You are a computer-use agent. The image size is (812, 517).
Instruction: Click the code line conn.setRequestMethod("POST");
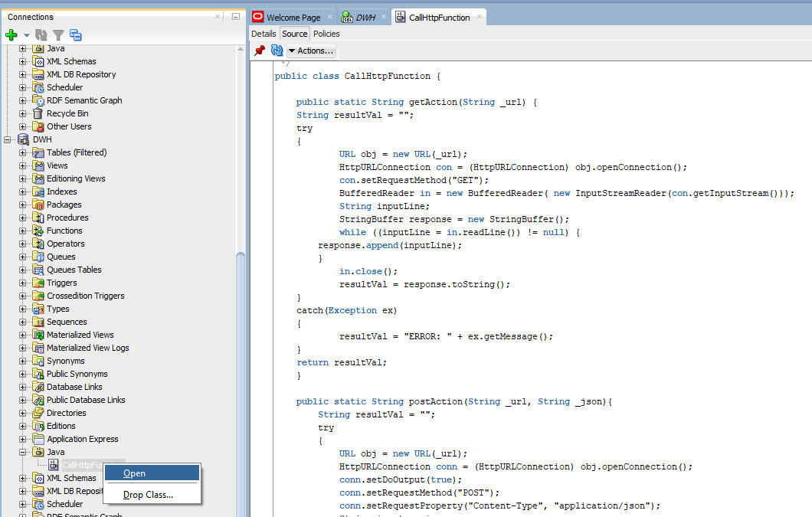[x=420, y=492]
